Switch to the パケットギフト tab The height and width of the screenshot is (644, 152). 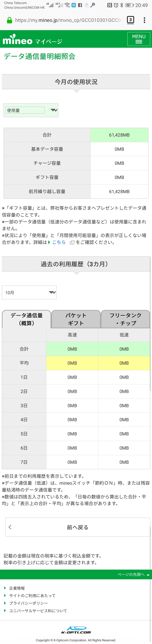(76, 319)
